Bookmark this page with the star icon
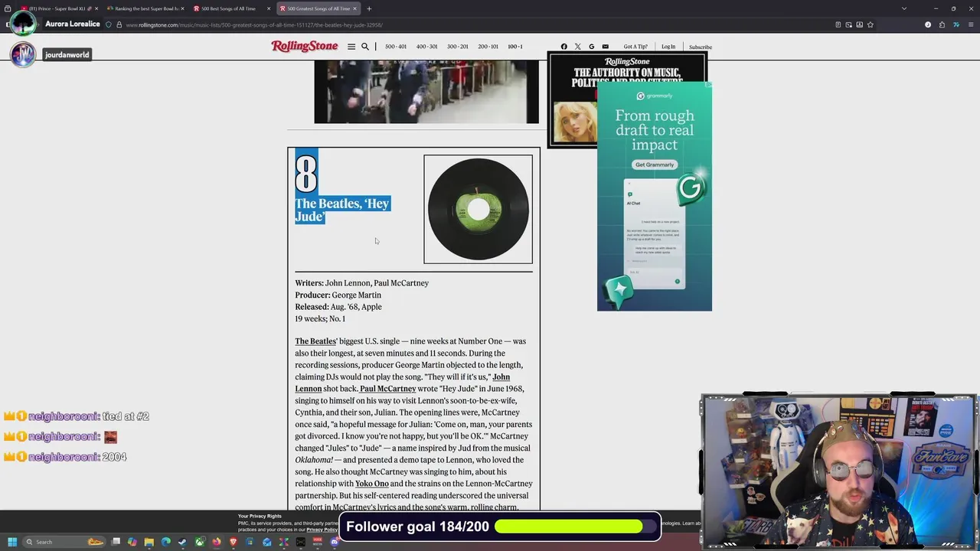Image resolution: width=980 pixels, height=551 pixels. (x=871, y=24)
